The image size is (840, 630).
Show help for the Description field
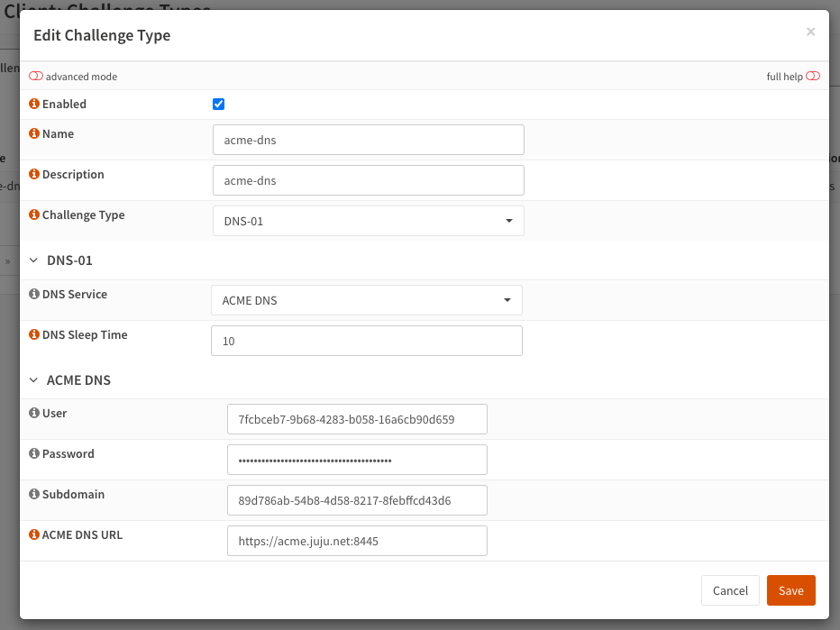click(x=34, y=174)
